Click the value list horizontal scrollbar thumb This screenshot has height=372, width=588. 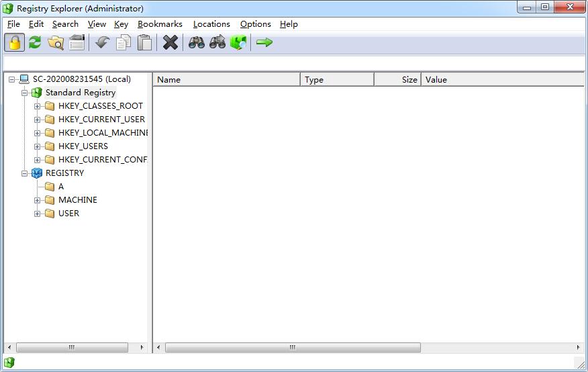click(293, 347)
